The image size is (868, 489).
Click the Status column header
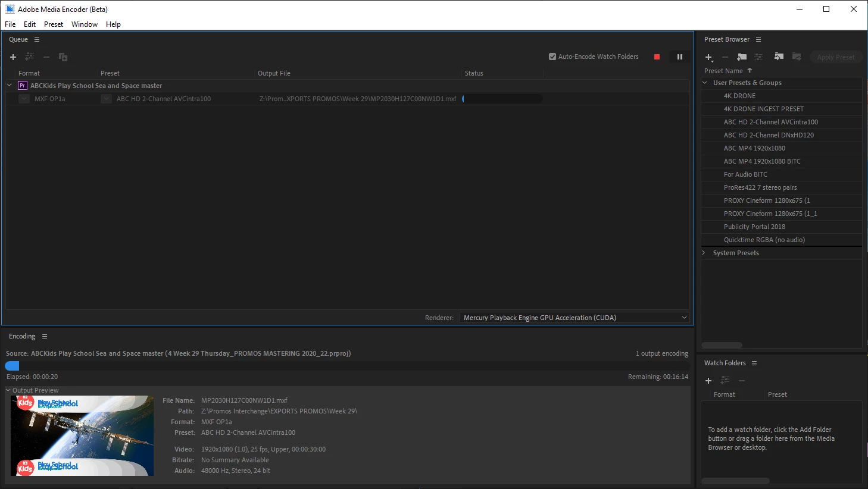coord(474,73)
